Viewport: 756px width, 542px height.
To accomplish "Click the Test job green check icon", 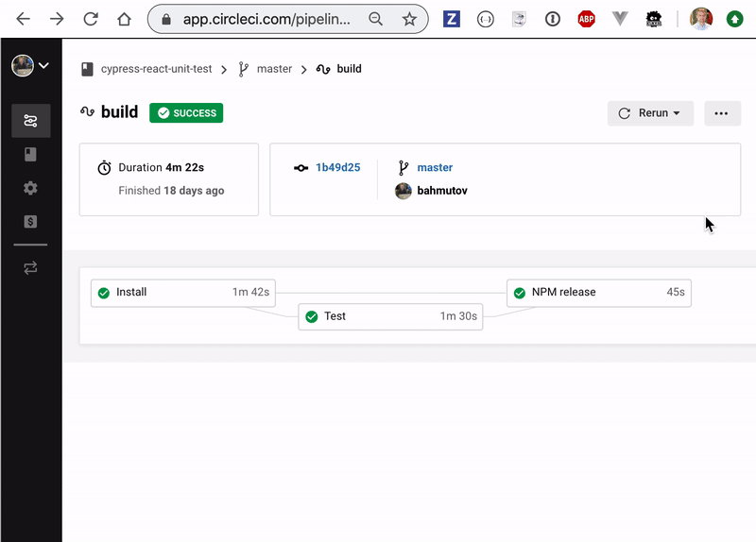I will 312,316.
